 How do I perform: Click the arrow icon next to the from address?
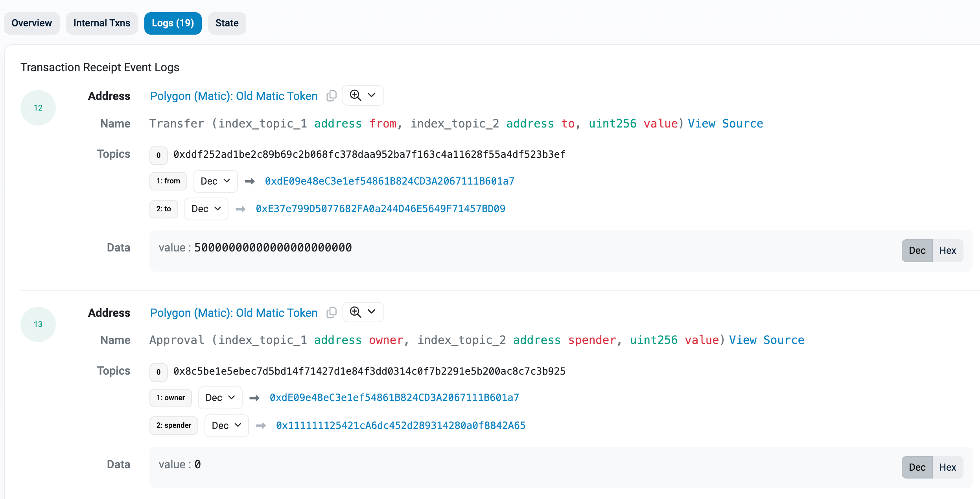coord(250,181)
